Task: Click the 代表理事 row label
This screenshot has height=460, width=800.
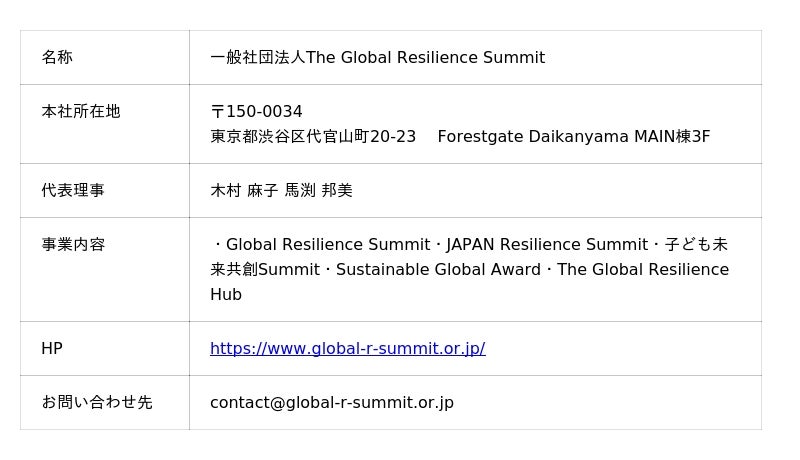Action: (x=73, y=191)
